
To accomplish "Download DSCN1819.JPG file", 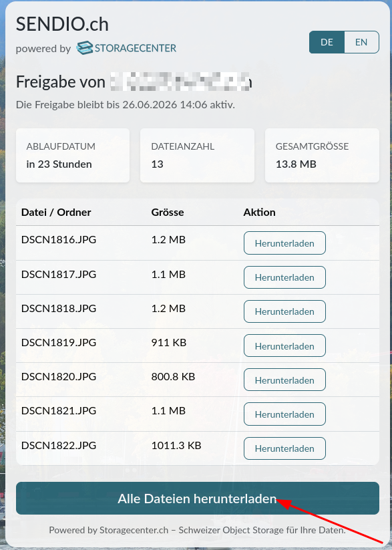I will click(284, 346).
